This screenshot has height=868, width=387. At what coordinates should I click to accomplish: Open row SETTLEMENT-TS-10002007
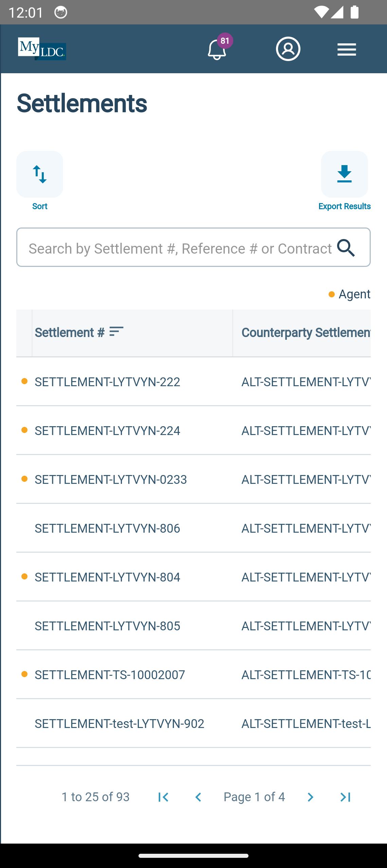[x=110, y=675]
